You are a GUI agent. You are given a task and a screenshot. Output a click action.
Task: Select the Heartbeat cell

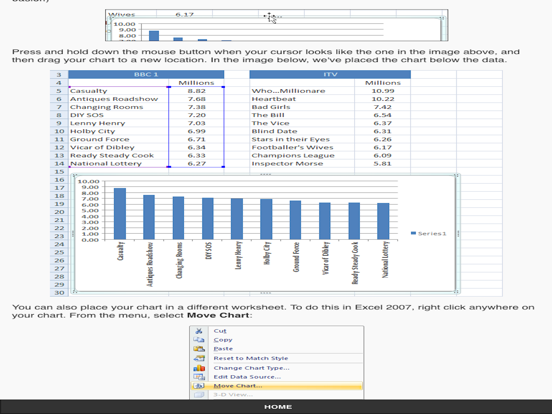click(x=302, y=99)
